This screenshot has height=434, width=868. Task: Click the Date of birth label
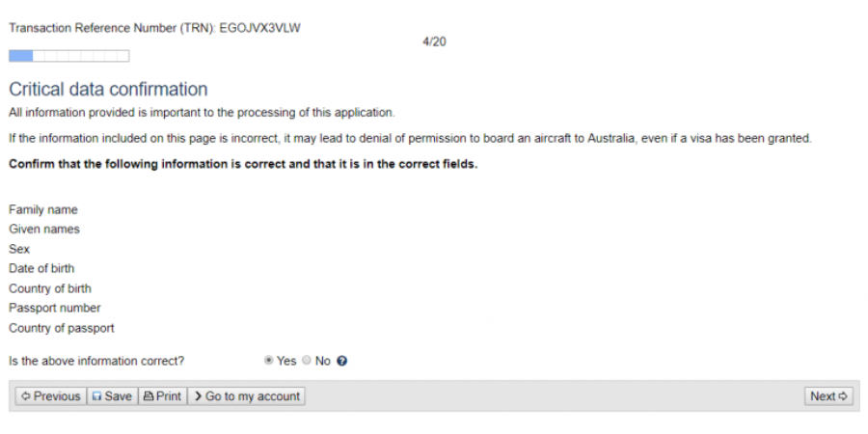[x=41, y=268]
